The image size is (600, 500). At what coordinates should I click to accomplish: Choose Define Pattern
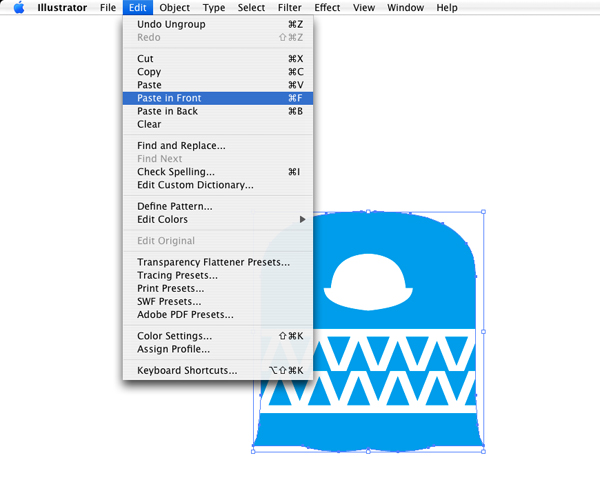(218, 206)
